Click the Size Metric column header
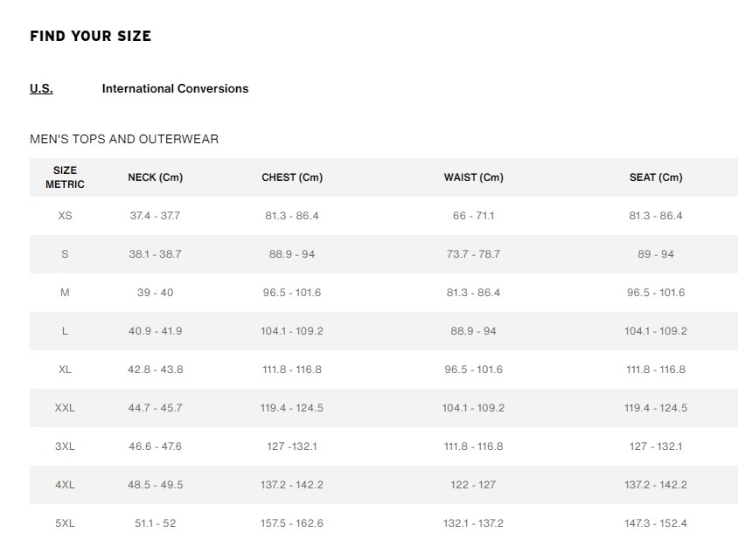Viewport: 738px width, 560px height. (x=65, y=177)
